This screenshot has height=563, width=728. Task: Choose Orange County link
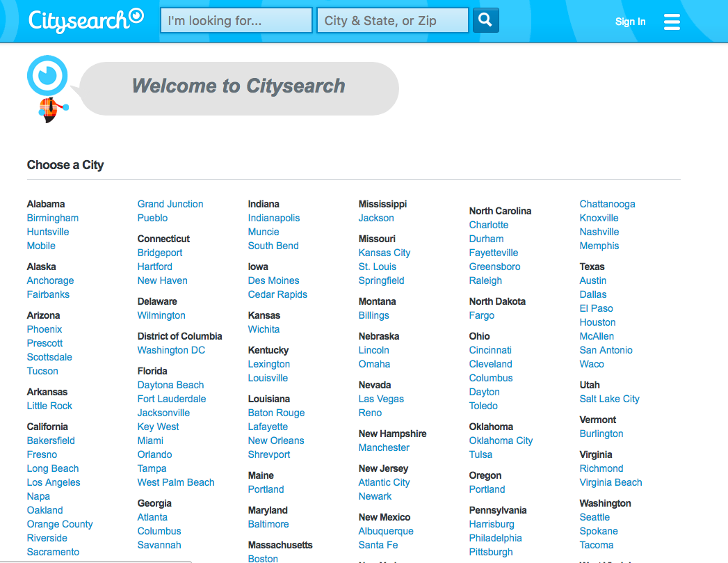60,525
